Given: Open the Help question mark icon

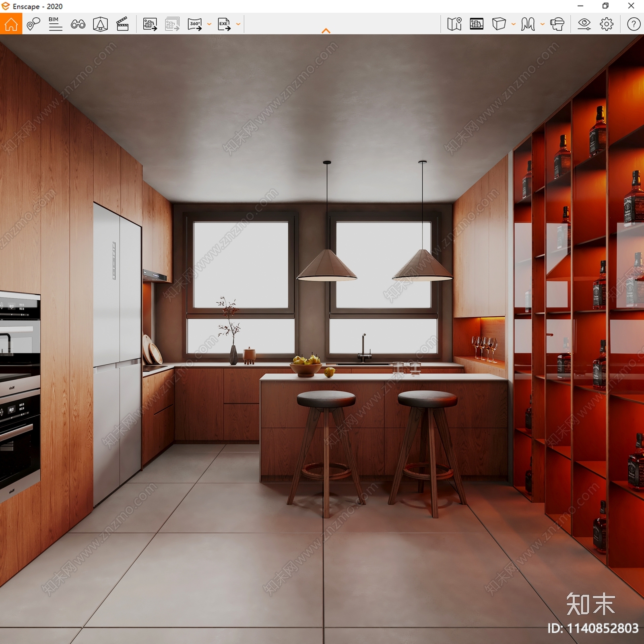Looking at the screenshot, I should (634, 24).
